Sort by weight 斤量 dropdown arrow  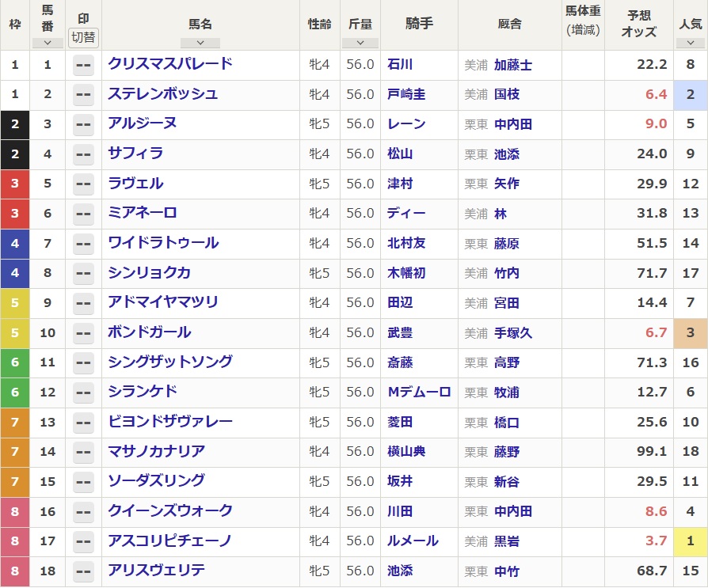[360, 43]
